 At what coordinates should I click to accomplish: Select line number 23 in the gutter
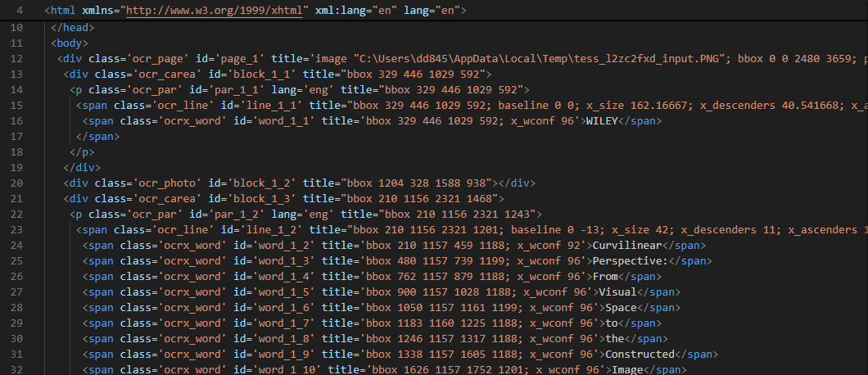16,229
